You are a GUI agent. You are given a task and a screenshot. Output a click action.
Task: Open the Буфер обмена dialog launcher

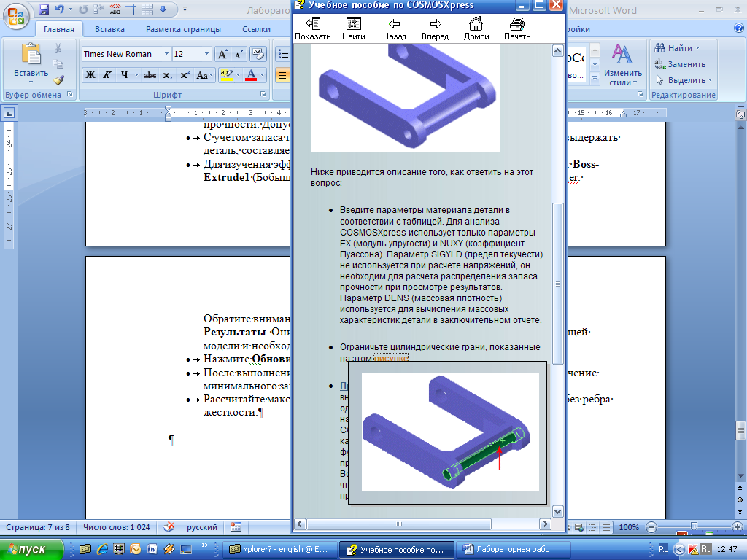tap(70, 94)
